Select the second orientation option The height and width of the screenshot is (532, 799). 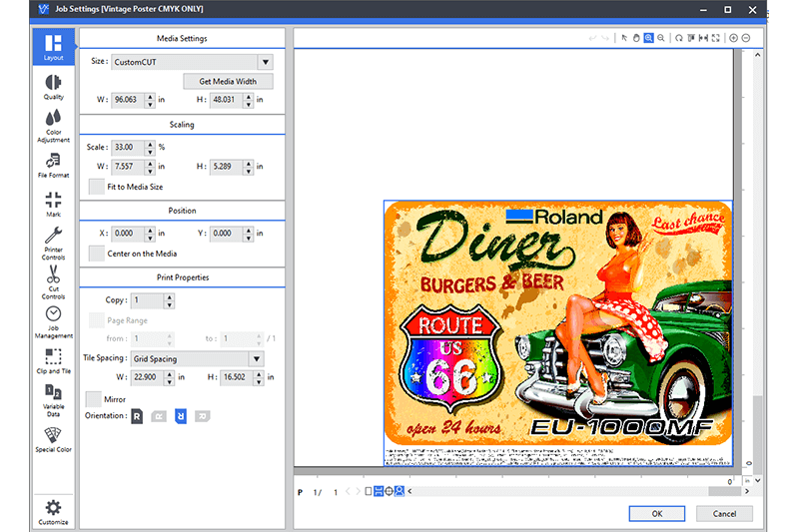pyautogui.click(x=159, y=416)
